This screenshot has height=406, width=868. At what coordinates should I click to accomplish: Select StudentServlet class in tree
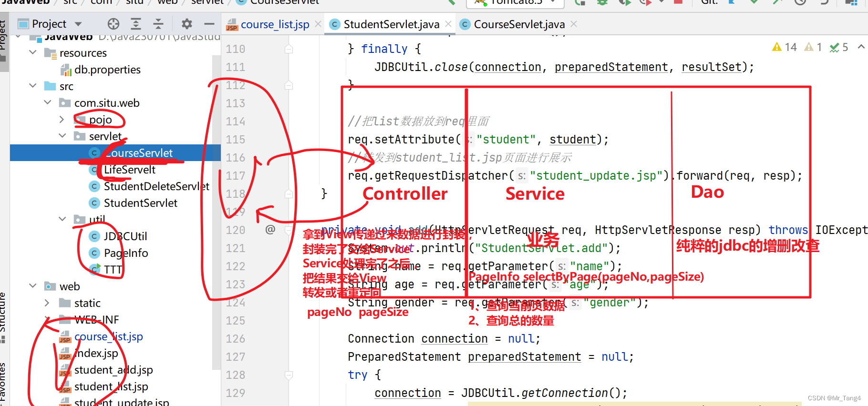click(x=141, y=203)
